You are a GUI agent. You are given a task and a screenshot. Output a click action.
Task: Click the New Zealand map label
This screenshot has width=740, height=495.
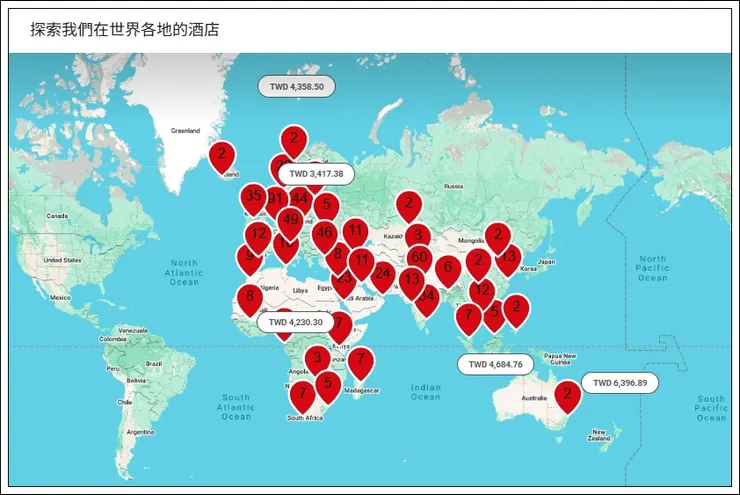click(599, 435)
